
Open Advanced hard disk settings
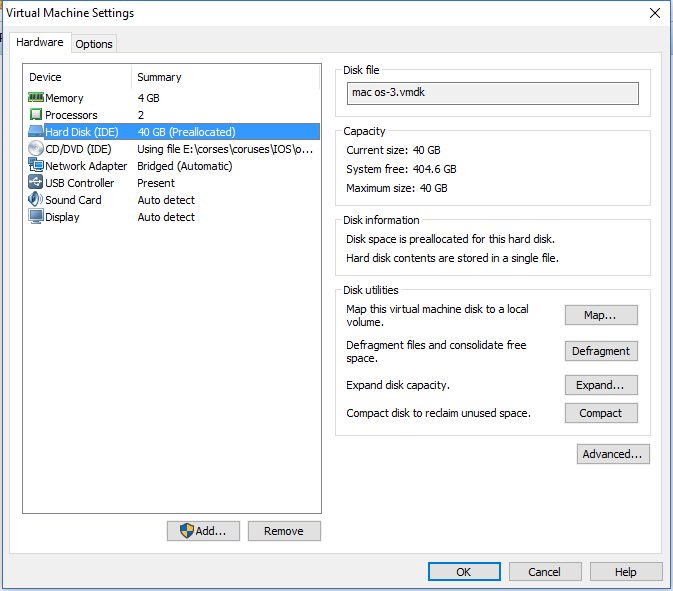click(x=613, y=454)
